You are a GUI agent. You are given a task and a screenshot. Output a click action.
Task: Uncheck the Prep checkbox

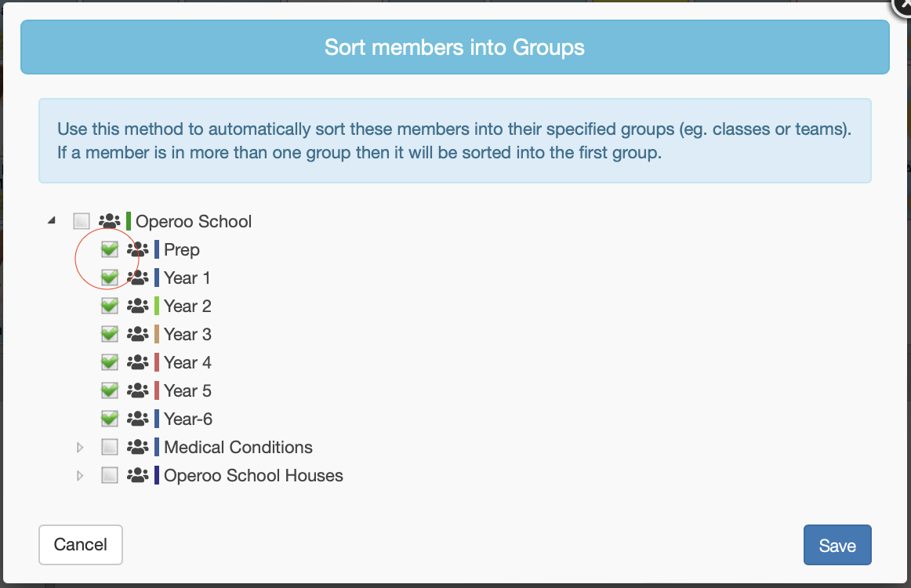click(110, 250)
